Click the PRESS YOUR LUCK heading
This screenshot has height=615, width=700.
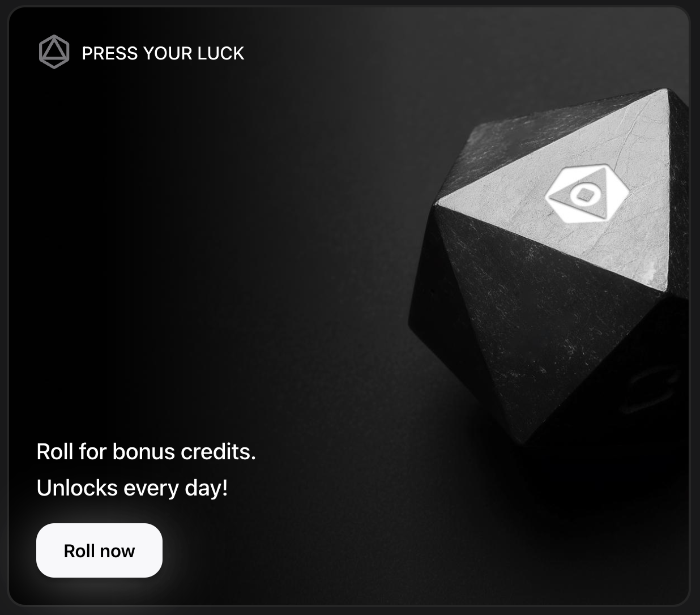click(x=163, y=53)
